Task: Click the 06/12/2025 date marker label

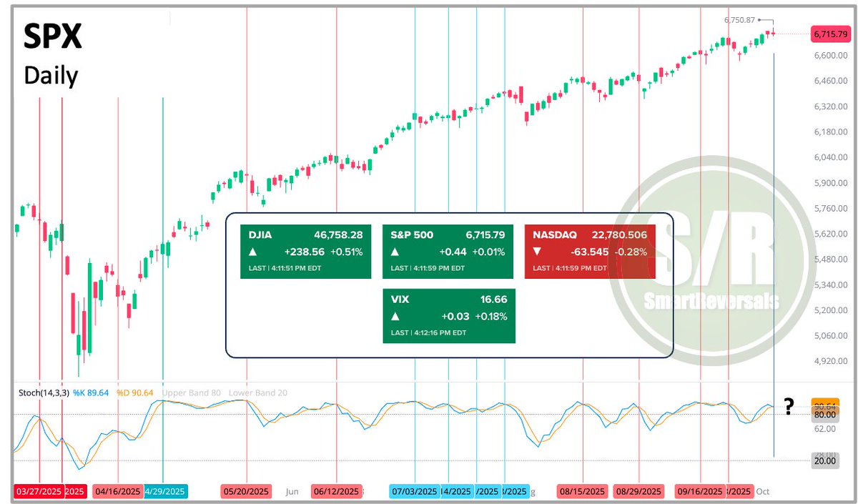Action: [336, 491]
